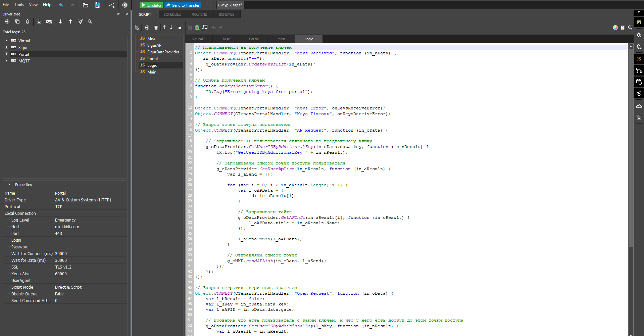Click the cloud icon in right sidebar
Image resolution: width=644 pixels, height=336 pixels.
[639, 106]
